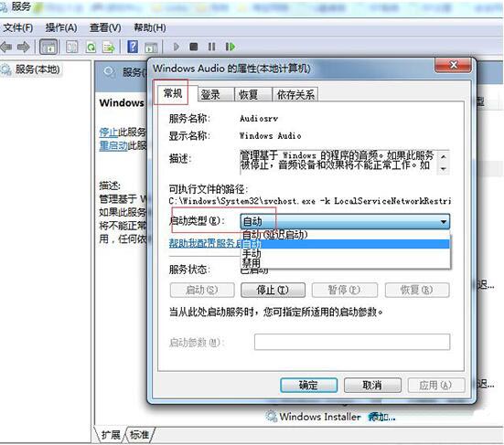Choose 手动 from the startup type list
Viewport: 504px width, 445px height.
pyautogui.click(x=346, y=253)
